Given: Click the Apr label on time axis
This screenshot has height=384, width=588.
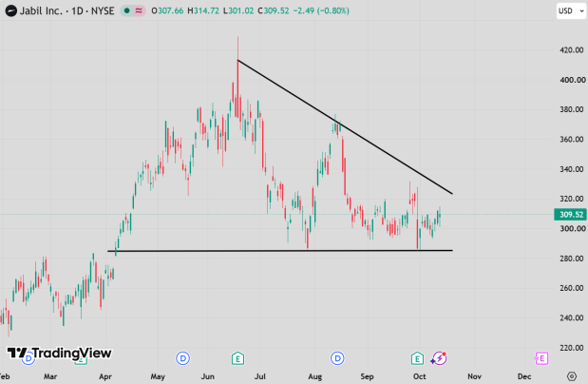Looking at the screenshot, I should pos(105,376).
